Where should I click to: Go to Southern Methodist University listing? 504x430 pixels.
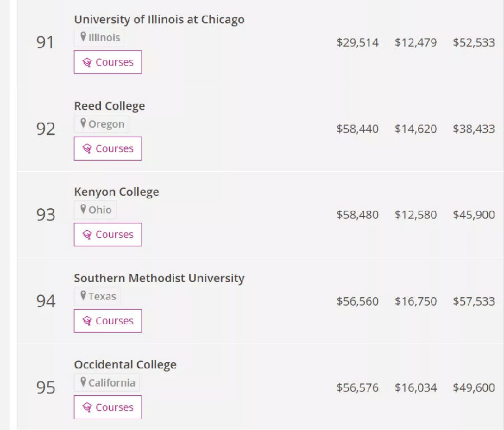coord(159,278)
